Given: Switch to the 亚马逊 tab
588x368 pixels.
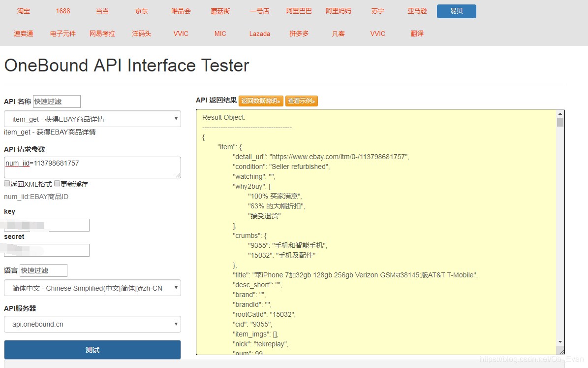Looking at the screenshot, I should click(417, 11).
